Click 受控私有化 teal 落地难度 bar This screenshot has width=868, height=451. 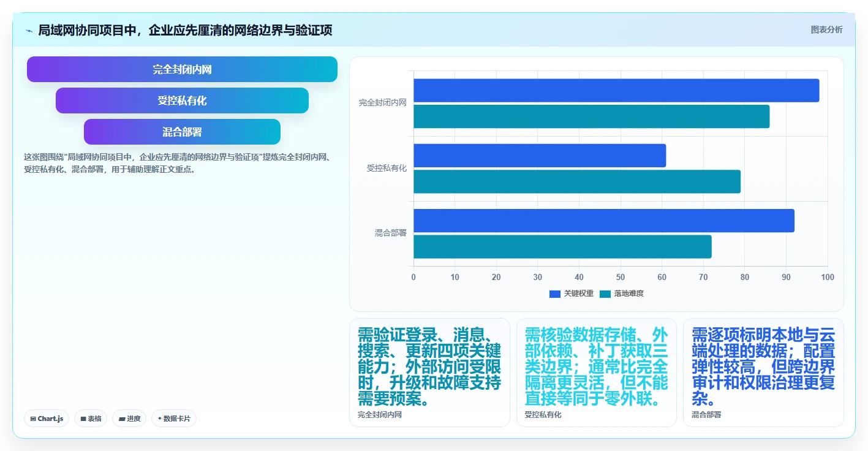point(577,181)
